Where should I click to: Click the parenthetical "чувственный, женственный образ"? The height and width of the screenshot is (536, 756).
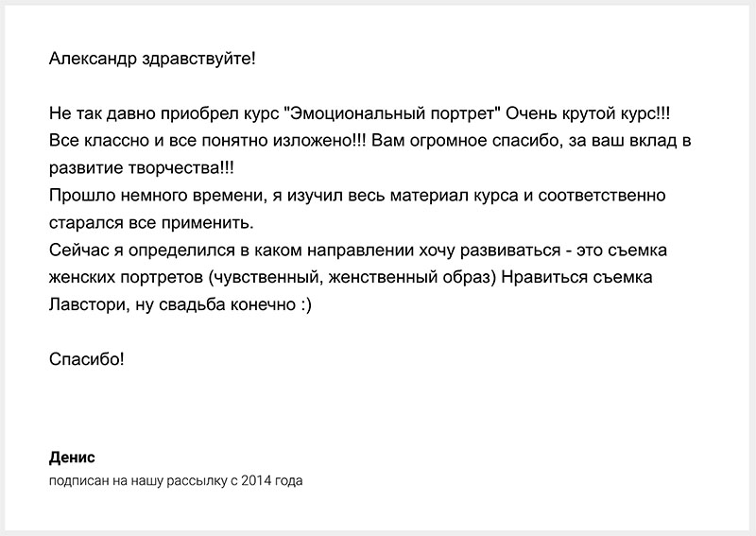coord(352,277)
